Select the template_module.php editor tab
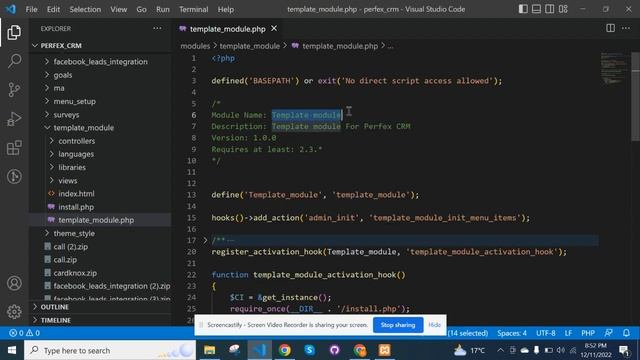Image resolution: width=640 pixels, height=360 pixels. 228,29
